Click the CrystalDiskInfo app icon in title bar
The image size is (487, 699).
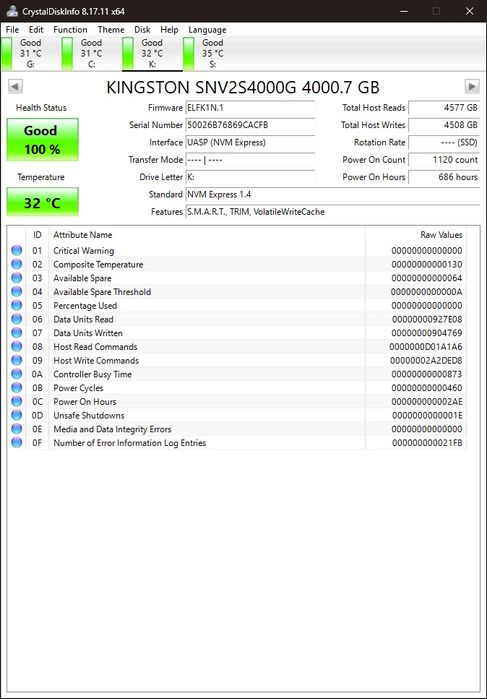tap(12, 11)
